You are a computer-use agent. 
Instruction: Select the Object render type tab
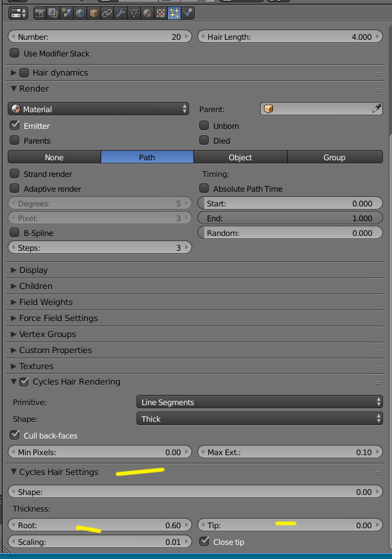point(240,157)
